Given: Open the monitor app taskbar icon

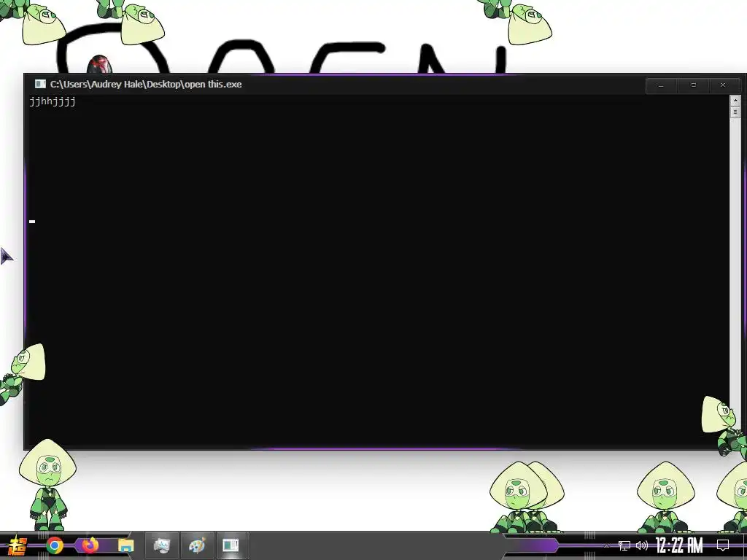Looking at the screenshot, I should [162, 545].
